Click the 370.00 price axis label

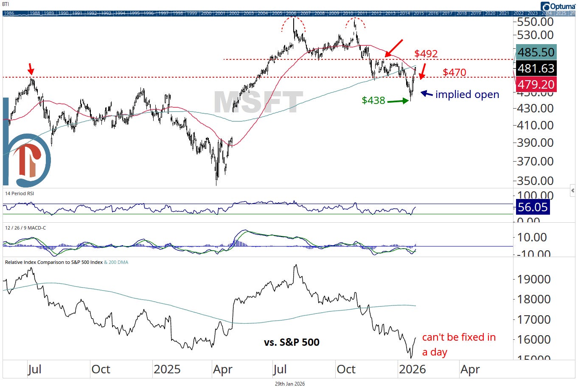click(535, 161)
